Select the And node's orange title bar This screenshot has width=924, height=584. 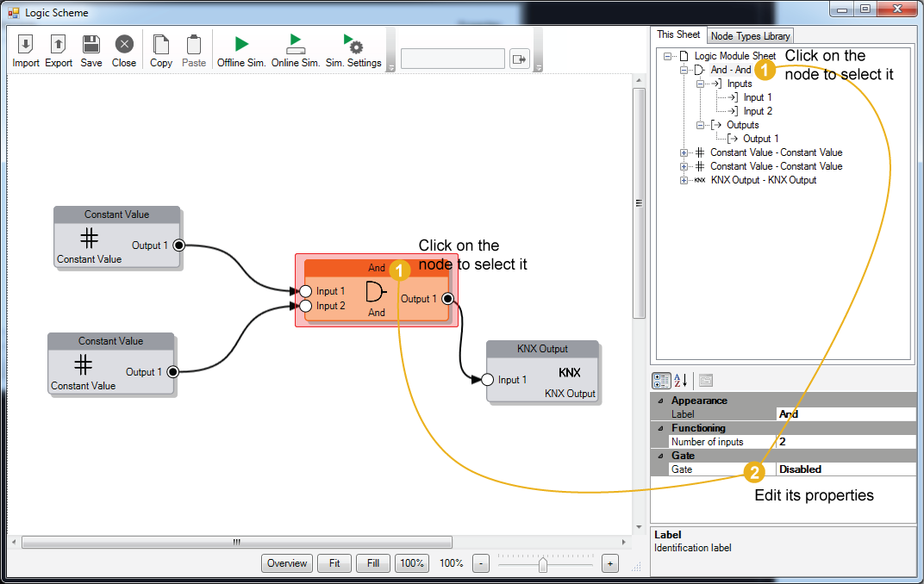click(377, 267)
